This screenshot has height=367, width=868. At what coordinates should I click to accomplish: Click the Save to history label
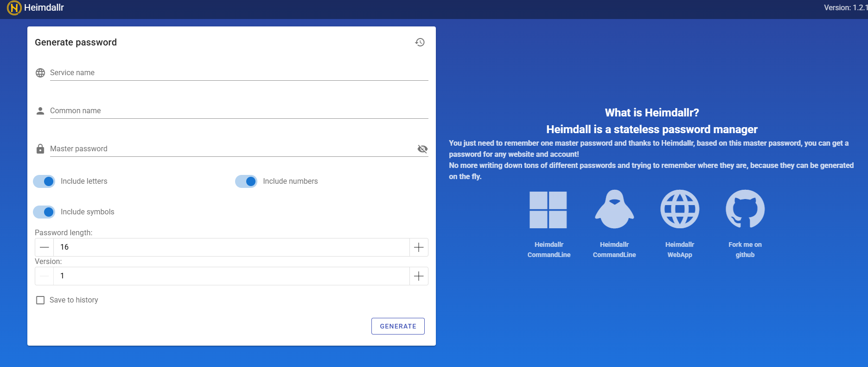[74, 300]
